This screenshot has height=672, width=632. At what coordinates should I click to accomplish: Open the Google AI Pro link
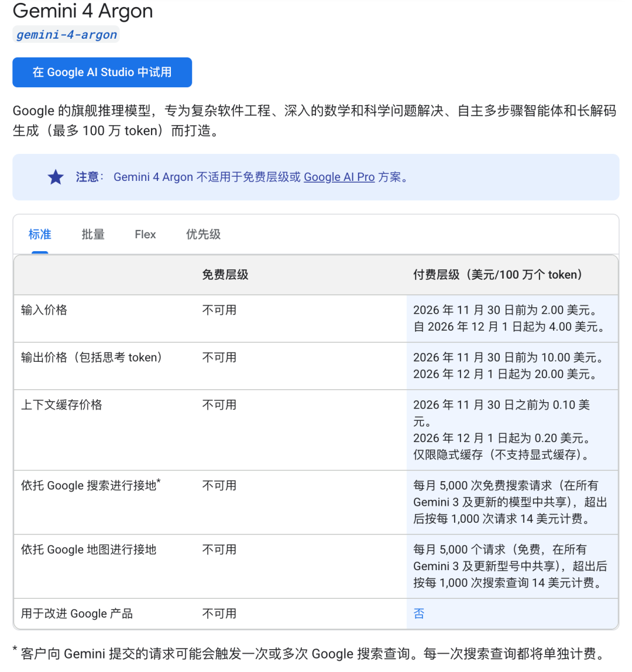339,177
